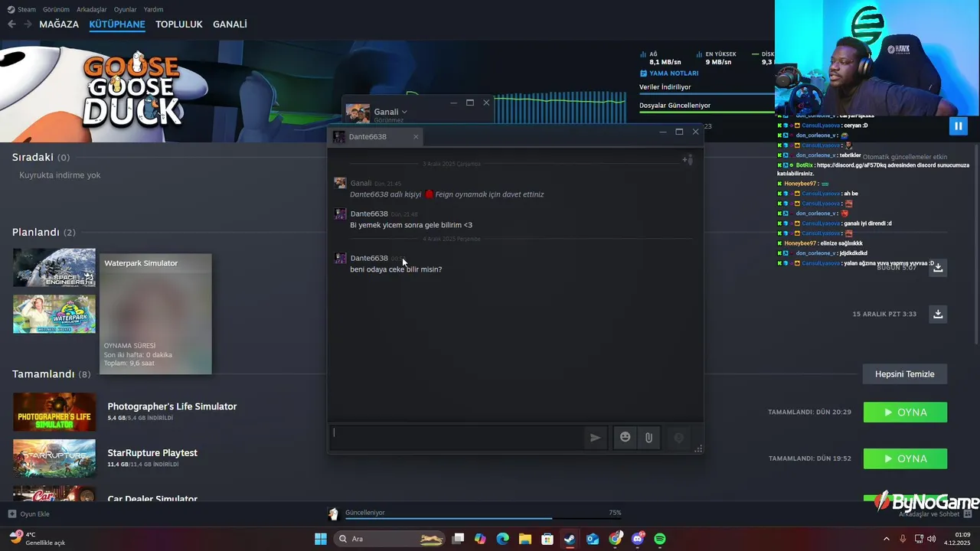Open Spotify from the taskbar
Image resolution: width=980 pixels, height=551 pixels.
660,539
